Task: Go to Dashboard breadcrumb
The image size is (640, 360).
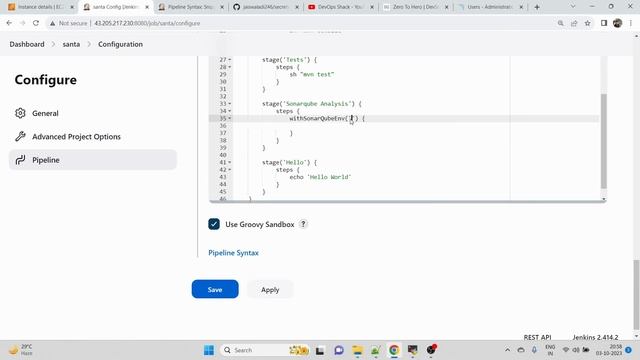Action: [x=27, y=44]
